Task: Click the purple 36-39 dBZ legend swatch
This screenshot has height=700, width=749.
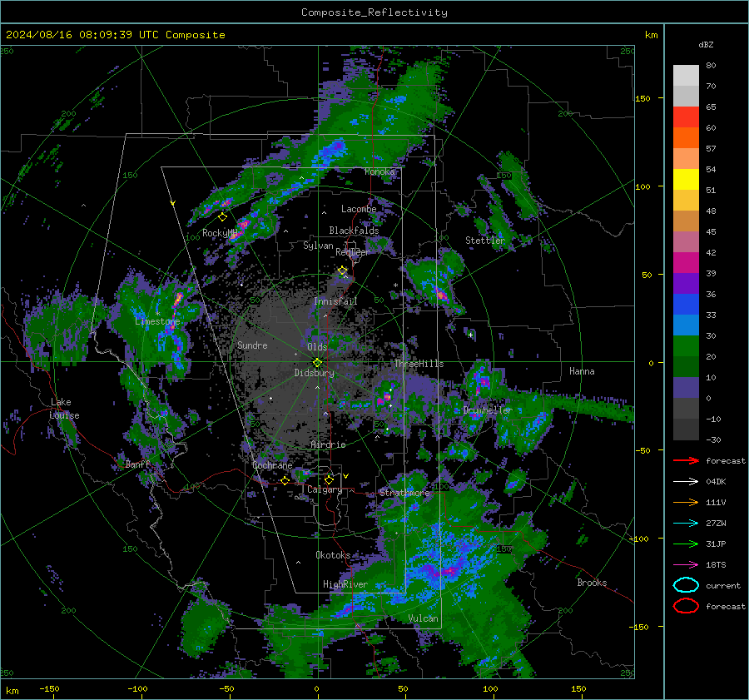Action: (x=686, y=284)
